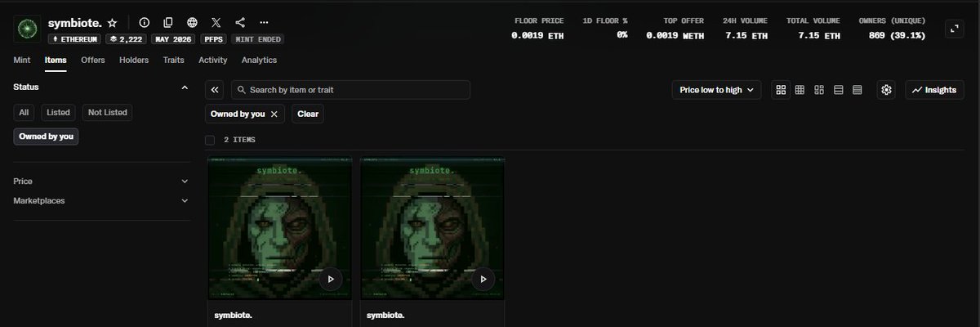Toggle the select-all items checkbox
The image size is (980, 327).
pos(210,141)
